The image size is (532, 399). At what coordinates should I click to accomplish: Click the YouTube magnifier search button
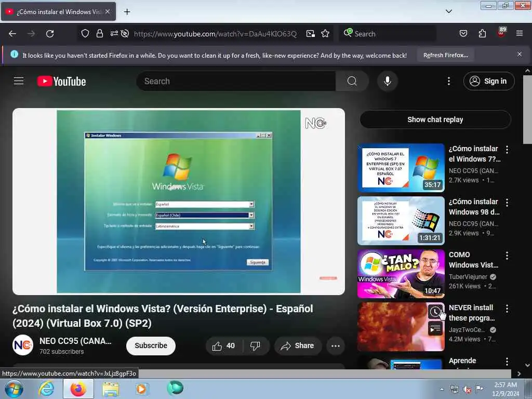pos(352,81)
